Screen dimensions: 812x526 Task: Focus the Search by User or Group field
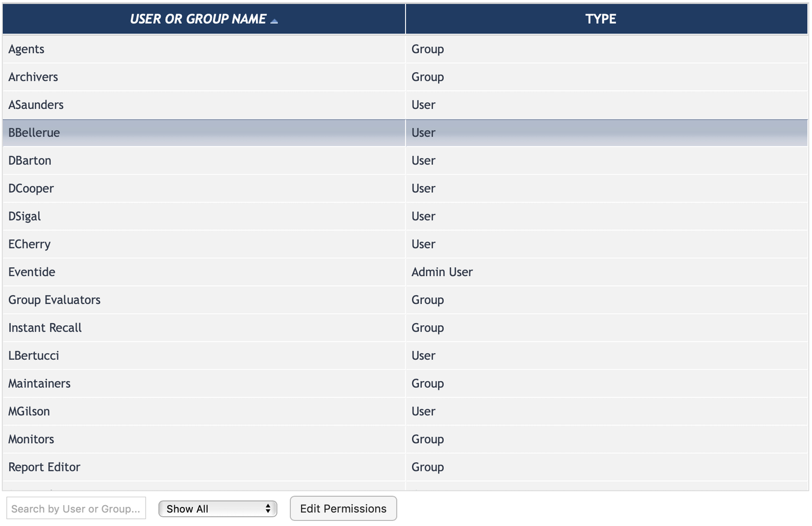coord(76,509)
